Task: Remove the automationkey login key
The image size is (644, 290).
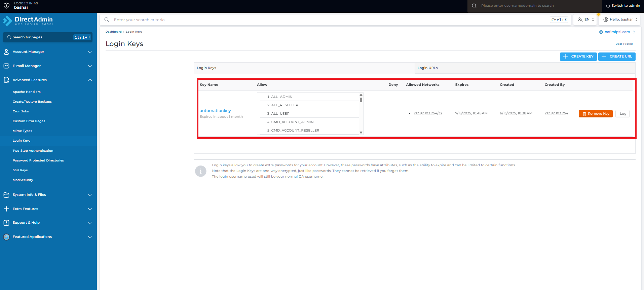Action: tap(596, 114)
